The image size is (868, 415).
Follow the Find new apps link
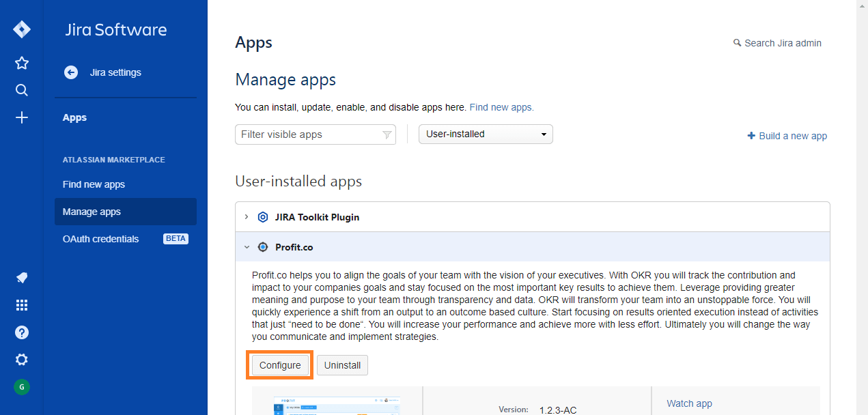tap(502, 107)
